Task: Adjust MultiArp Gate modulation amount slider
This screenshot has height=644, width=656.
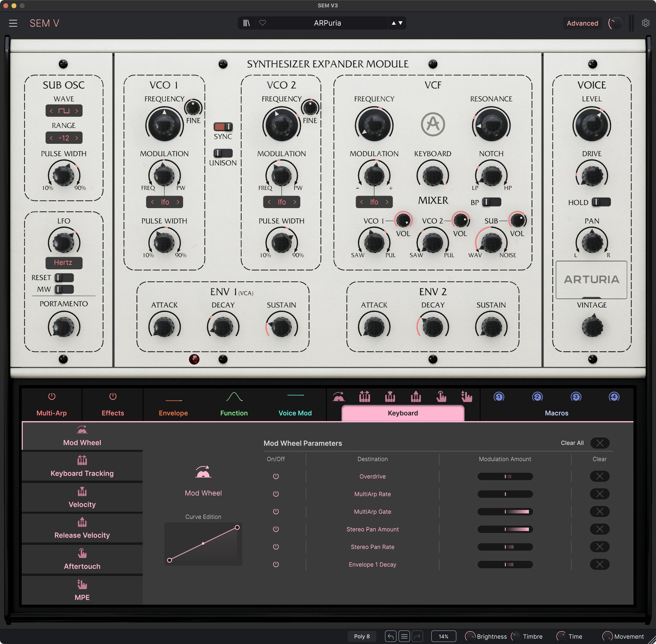Action: (x=505, y=512)
